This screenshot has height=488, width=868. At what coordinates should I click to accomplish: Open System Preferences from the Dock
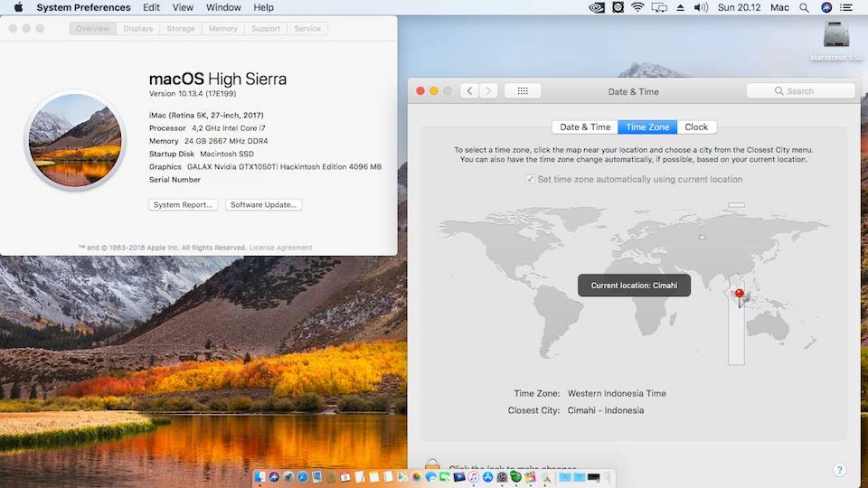tap(502, 476)
